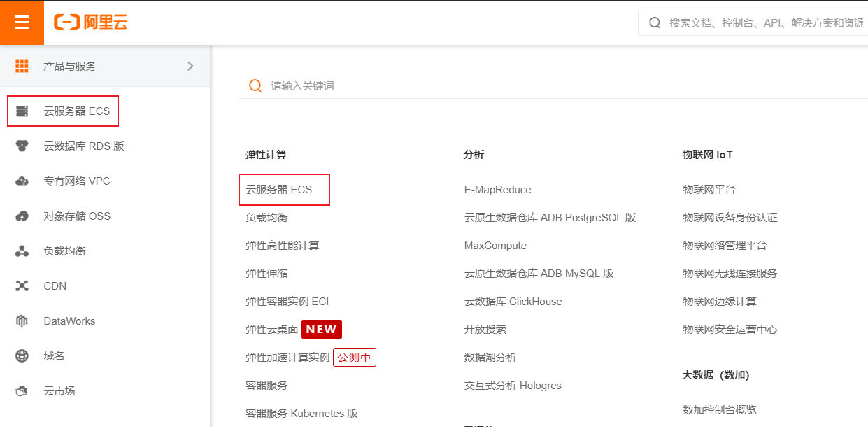Viewport: 868px width, 427px height.
Task: Click the cloud marketplace icon in sidebar
Action: [22, 391]
